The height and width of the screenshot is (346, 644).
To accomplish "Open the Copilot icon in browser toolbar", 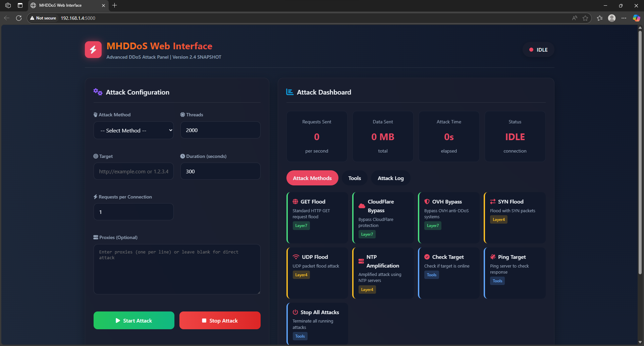I will coord(636,18).
